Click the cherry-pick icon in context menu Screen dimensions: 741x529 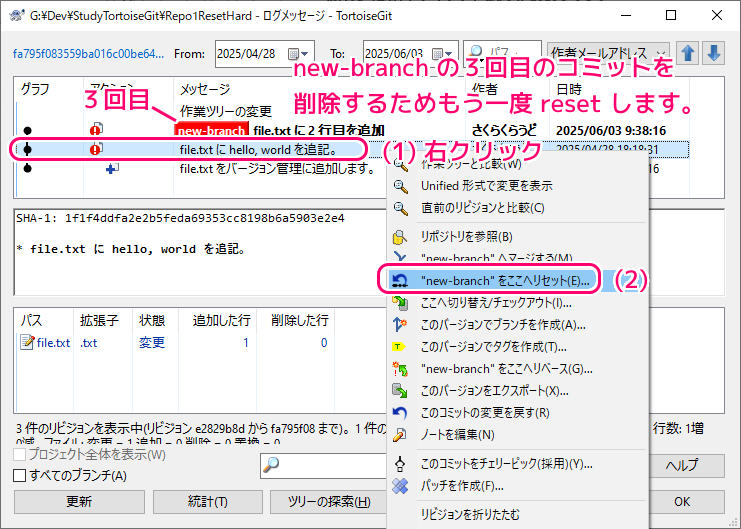pyautogui.click(x=400, y=464)
